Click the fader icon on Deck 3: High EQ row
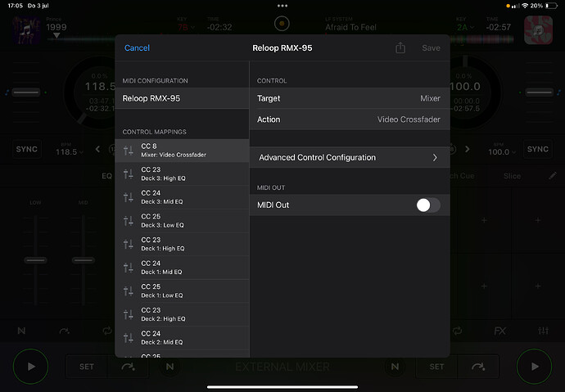This screenshot has width=565, height=392. click(x=129, y=173)
